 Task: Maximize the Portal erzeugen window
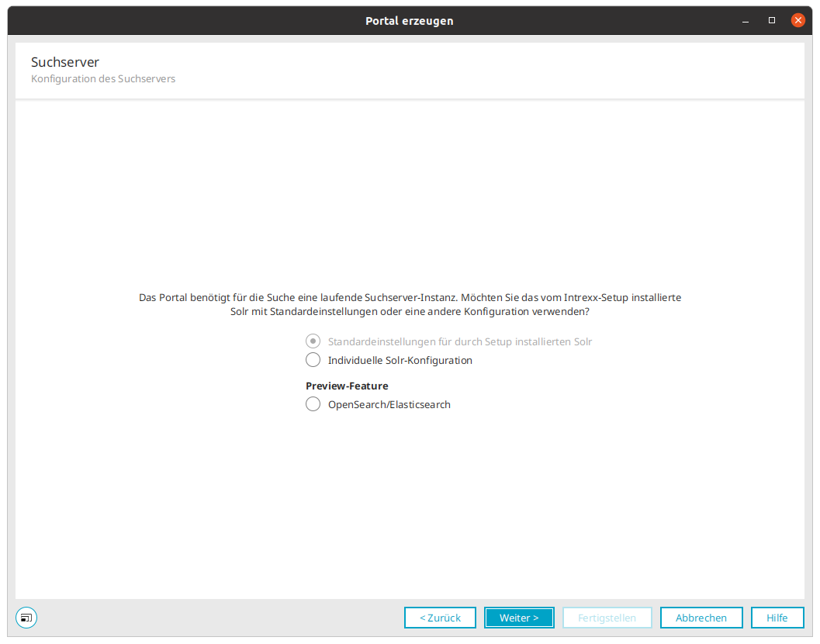[x=771, y=20]
